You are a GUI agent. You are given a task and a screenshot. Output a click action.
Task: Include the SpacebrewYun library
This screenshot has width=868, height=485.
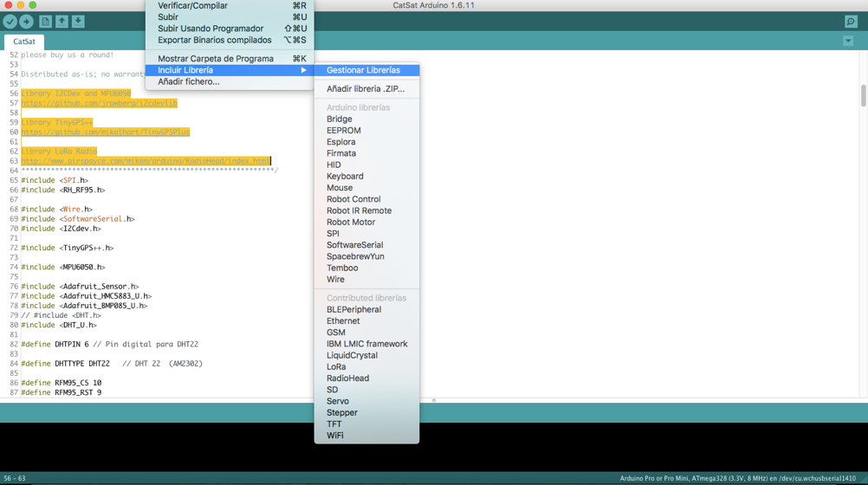366,256
